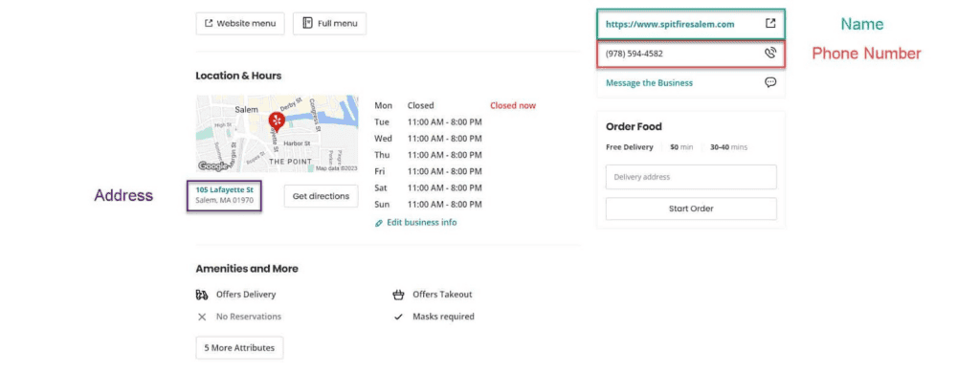This screenshot has width=980, height=373.
Task: Click the Get directions button
Action: (x=322, y=196)
